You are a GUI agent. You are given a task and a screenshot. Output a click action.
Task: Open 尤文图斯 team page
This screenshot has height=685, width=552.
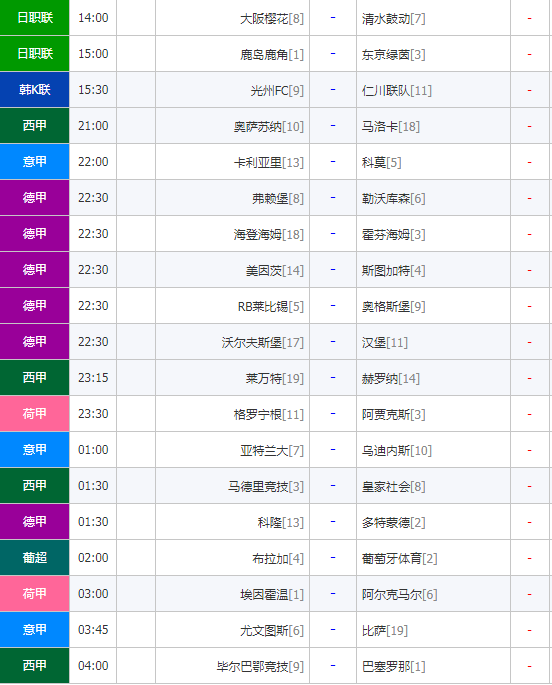264,630
